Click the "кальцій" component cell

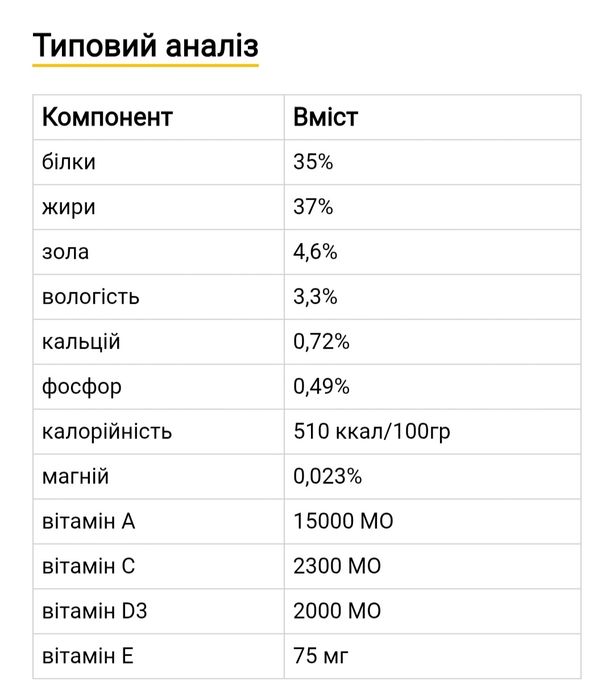click(82, 342)
